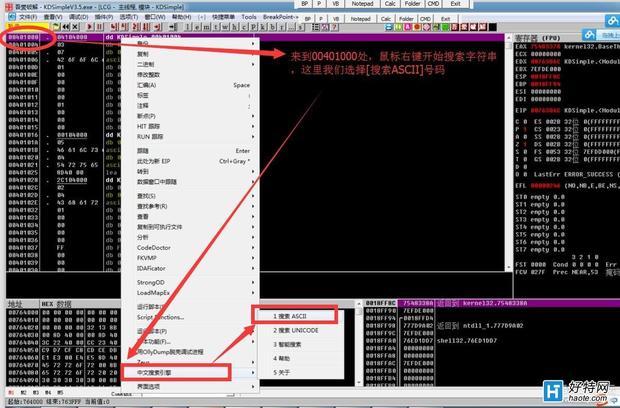Screen dimensions: 620x408
Task: Open Windows list with the W button
Action: coord(226,27)
